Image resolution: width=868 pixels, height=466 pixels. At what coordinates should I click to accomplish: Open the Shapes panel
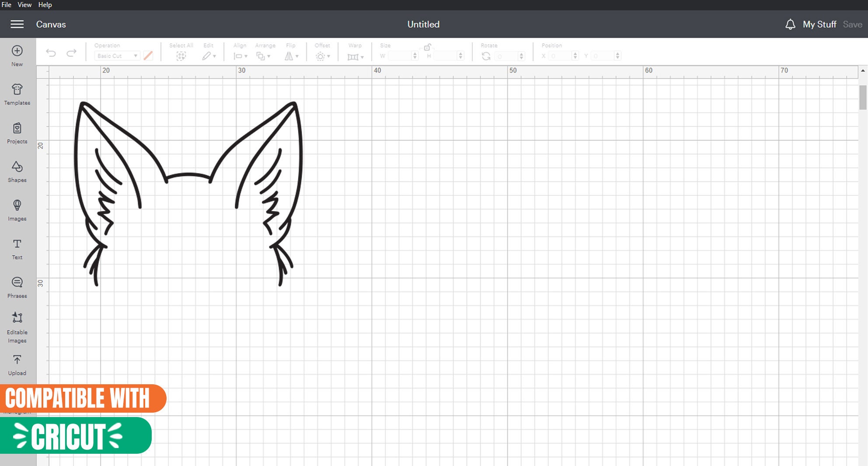pos(17,172)
